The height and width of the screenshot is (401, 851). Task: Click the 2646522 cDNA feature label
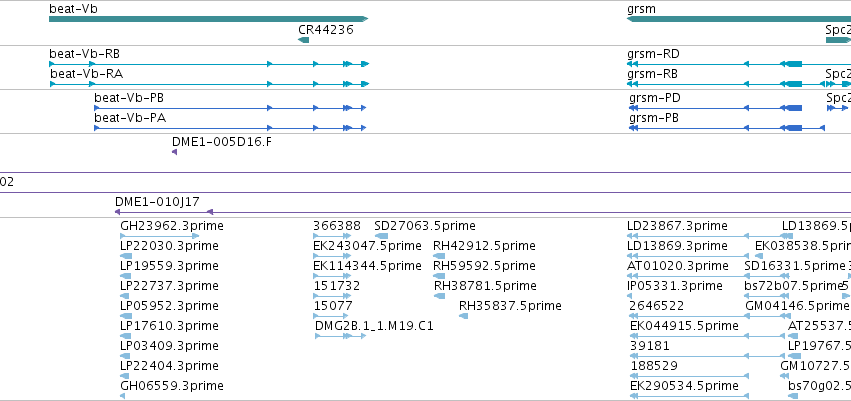[657, 306]
